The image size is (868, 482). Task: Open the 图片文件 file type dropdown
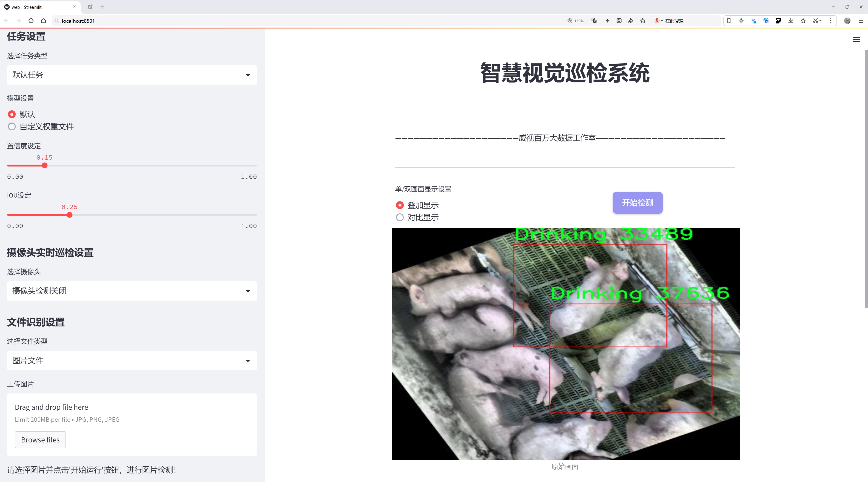click(132, 360)
